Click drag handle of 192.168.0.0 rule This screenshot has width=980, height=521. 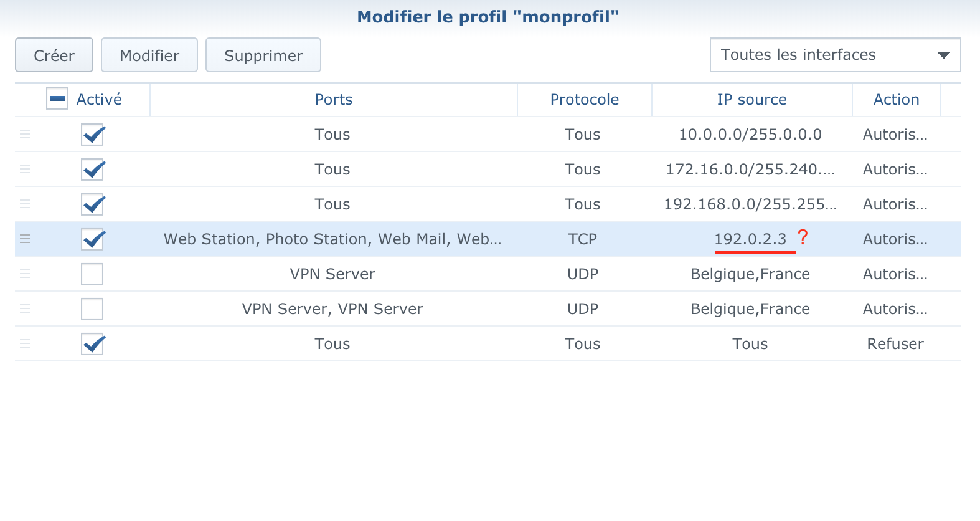[25, 204]
